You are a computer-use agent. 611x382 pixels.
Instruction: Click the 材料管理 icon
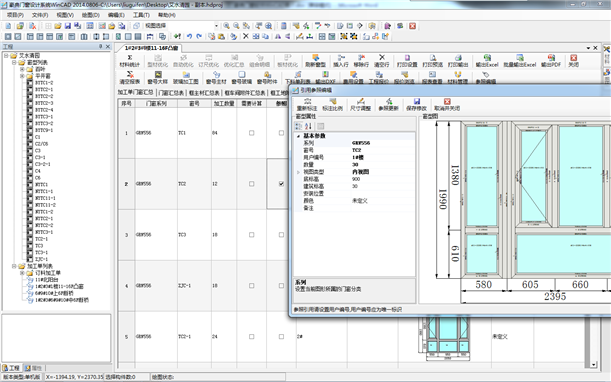[x=457, y=74]
